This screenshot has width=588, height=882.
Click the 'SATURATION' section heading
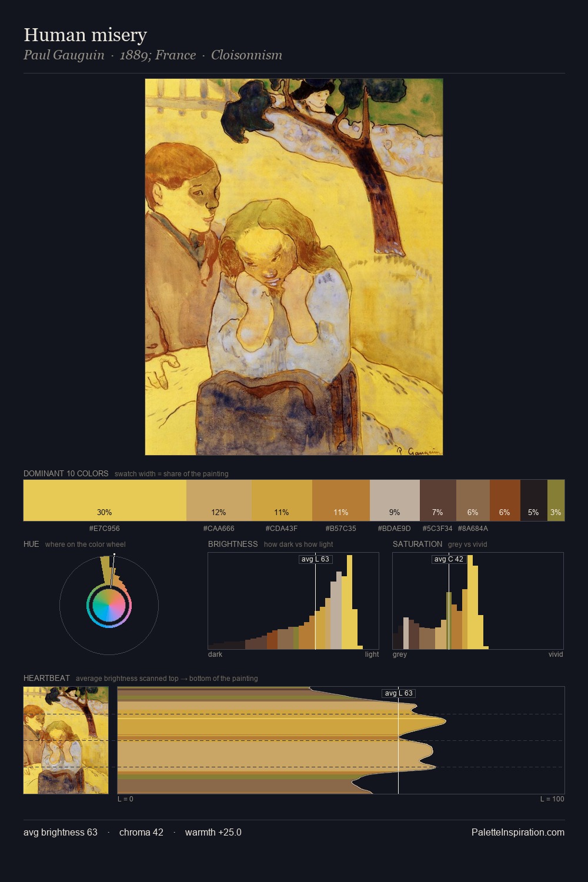[417, 544]
